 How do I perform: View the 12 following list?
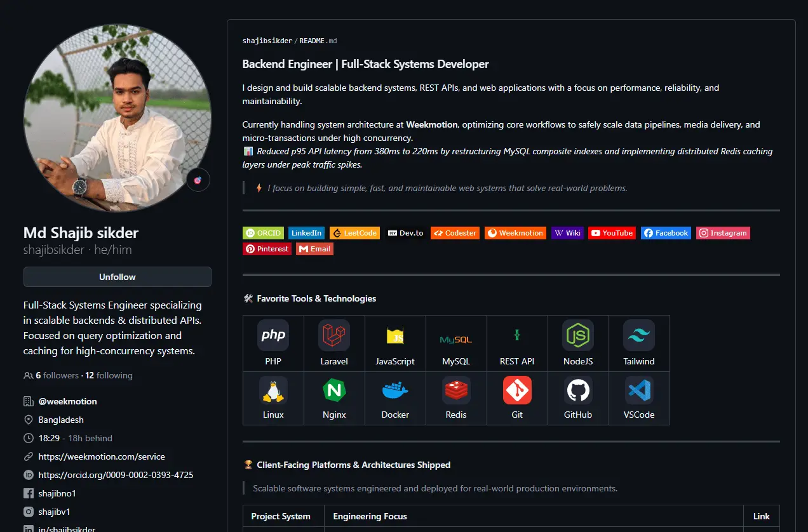pyautogui.click(x=109, y=375)
